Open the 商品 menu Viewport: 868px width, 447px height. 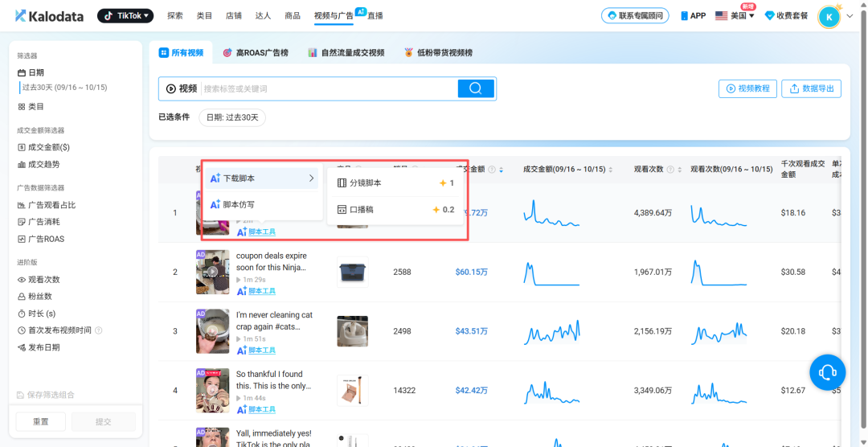click(x=293, y=16)
